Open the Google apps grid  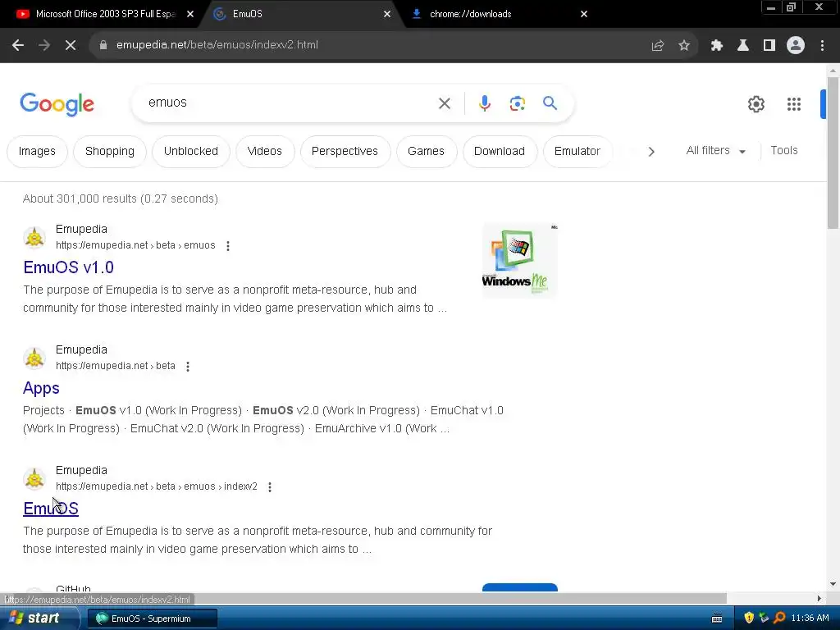click(x=793, y=104)
